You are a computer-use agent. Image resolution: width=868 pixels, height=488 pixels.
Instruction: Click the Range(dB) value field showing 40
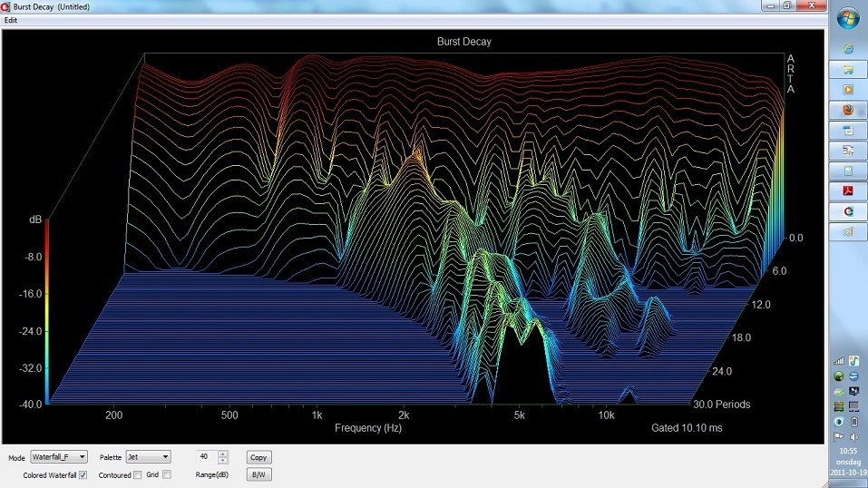[207, 457]
